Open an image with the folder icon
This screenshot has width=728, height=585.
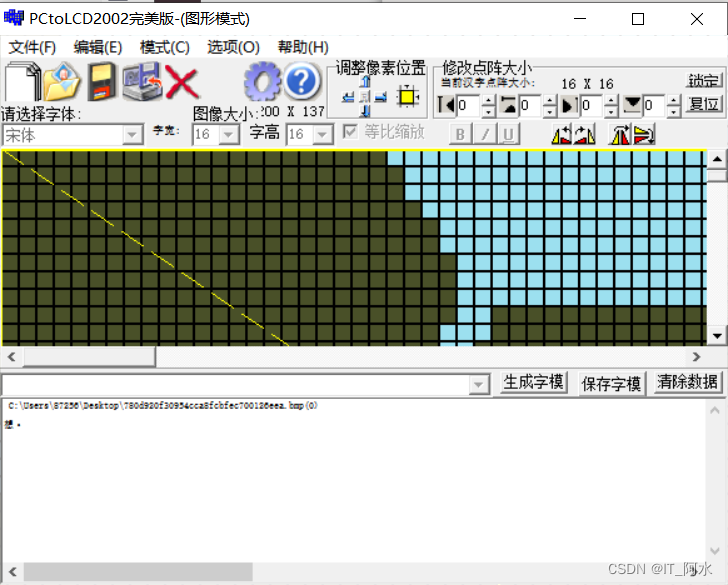point(62,82)
